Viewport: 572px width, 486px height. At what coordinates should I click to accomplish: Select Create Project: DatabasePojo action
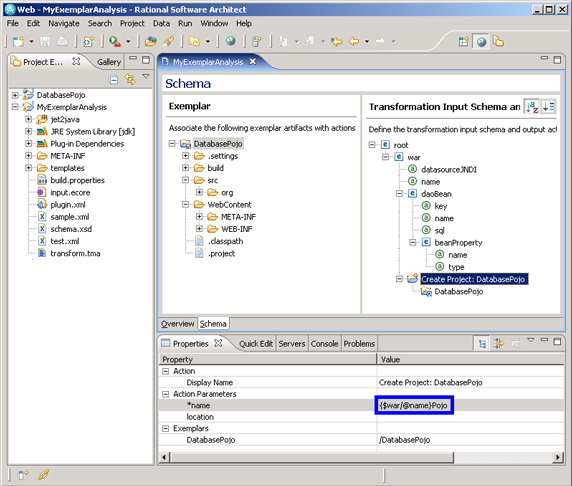click(474, 279)
